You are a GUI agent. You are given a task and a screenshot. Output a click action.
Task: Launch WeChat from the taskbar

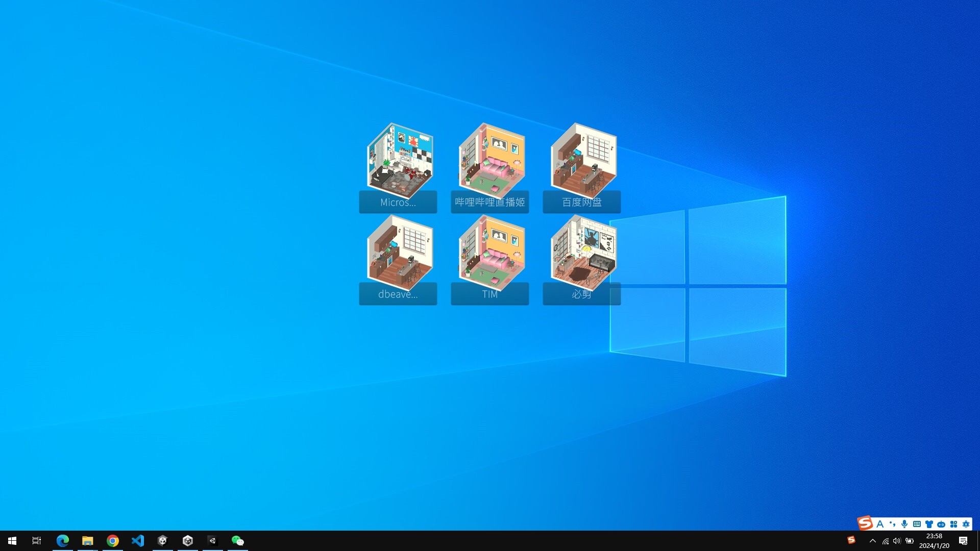pos(237,541)
